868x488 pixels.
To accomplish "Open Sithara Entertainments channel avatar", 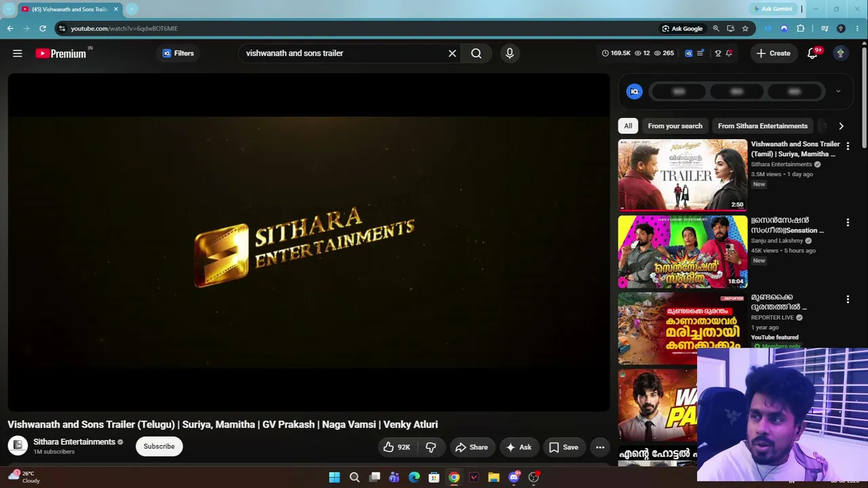I will 18,445.
